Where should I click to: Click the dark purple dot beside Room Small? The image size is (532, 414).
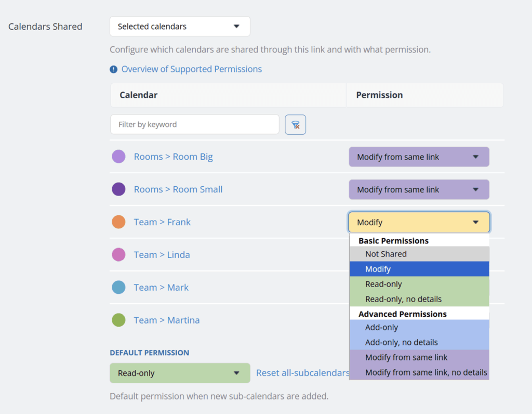[x=118, y=189]
